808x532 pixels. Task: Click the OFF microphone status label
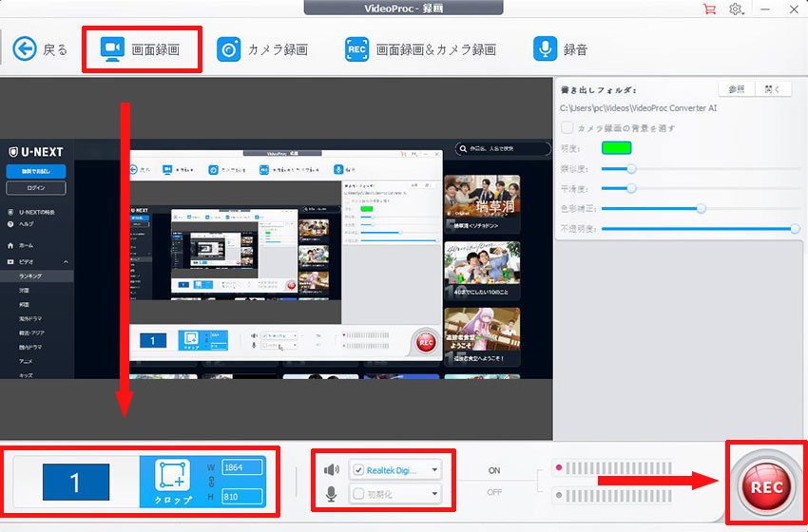click(494, 492)
